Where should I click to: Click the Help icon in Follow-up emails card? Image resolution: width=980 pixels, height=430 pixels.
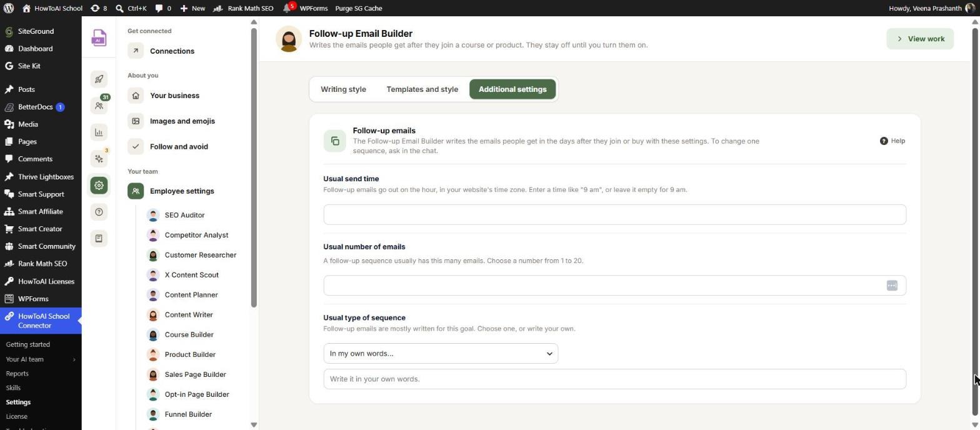883,141
